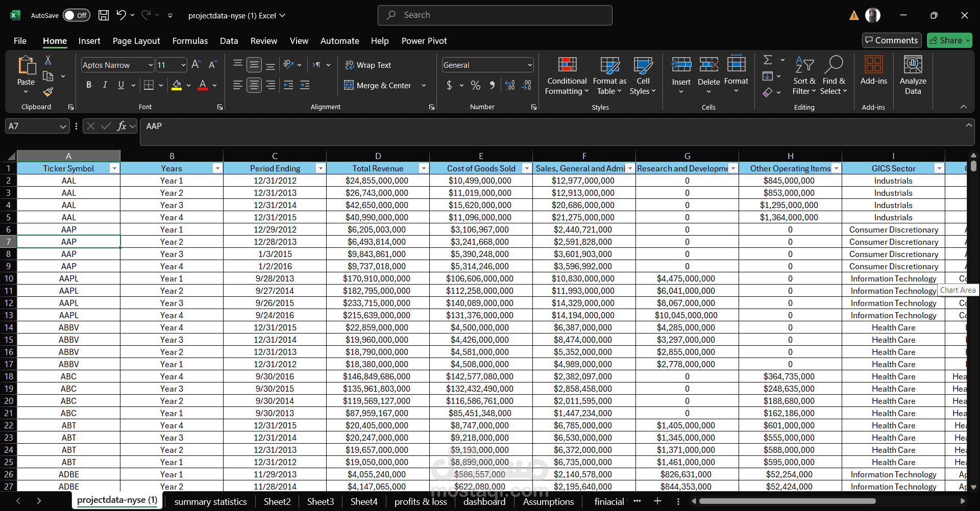Click the Share button

pyautogui.click(x=949, y=40)
